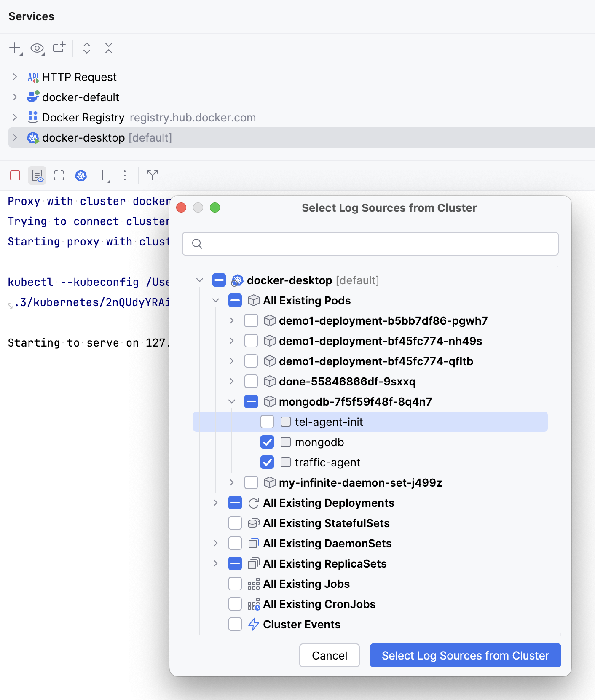Expand All Existing Deployments node
The image size is (595, 700).
click(215, 503)
